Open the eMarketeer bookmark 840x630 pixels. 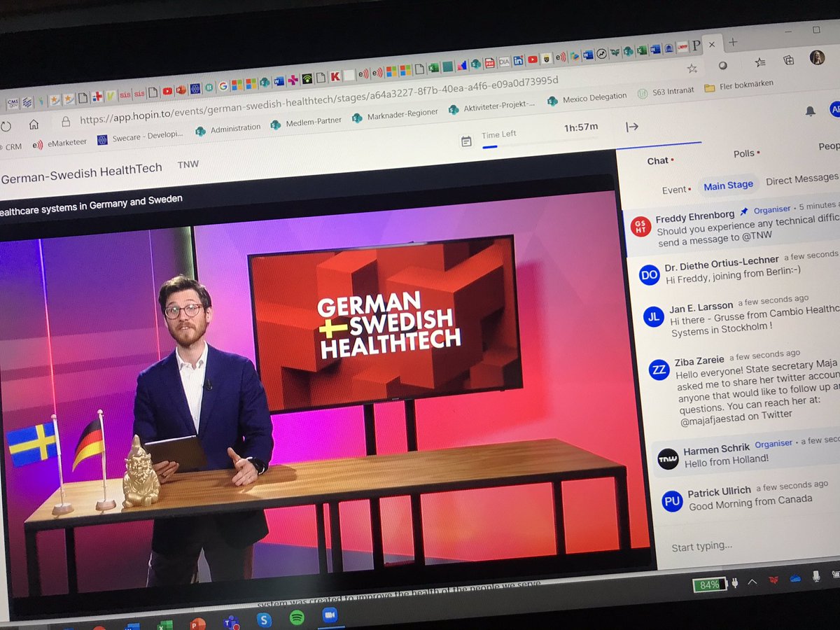pyautogui.click(x=59, y=143)
